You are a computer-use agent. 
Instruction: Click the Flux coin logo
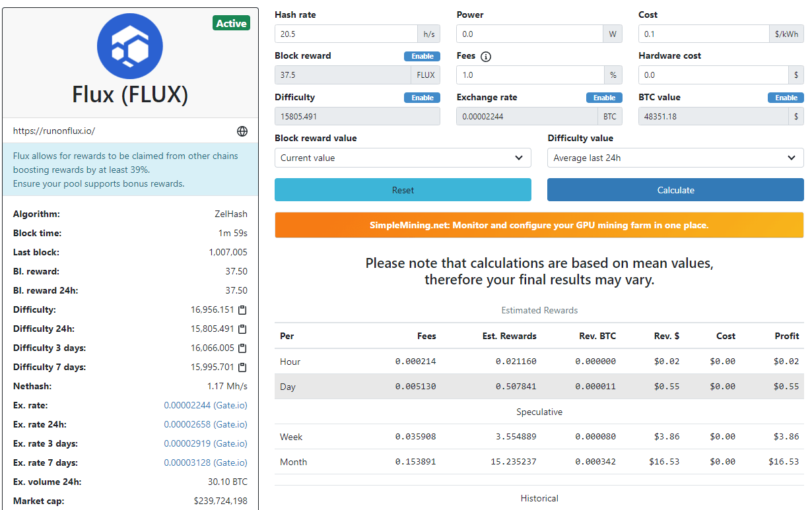pos(130,46)
